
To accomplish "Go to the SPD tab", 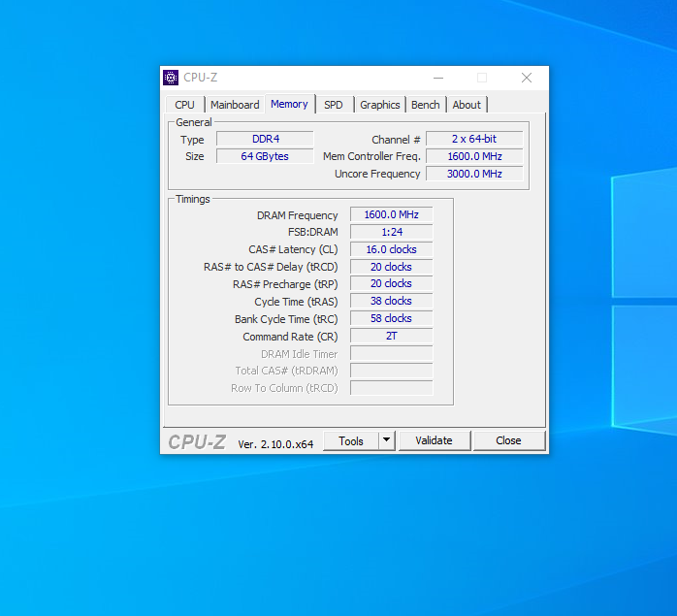I will click(x=334, y=105).
